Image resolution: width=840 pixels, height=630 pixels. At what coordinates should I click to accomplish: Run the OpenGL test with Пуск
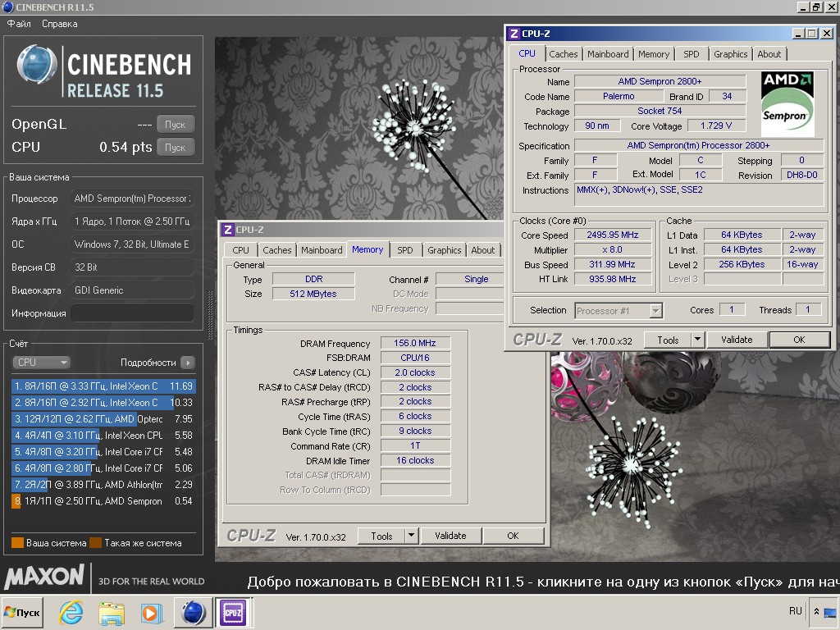pyautogui.click(x=176, y=125)
